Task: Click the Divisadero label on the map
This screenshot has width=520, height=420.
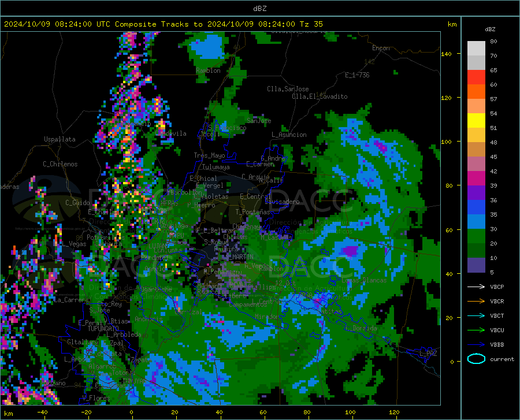Action: pyautogui.click(x=282, y=202)
